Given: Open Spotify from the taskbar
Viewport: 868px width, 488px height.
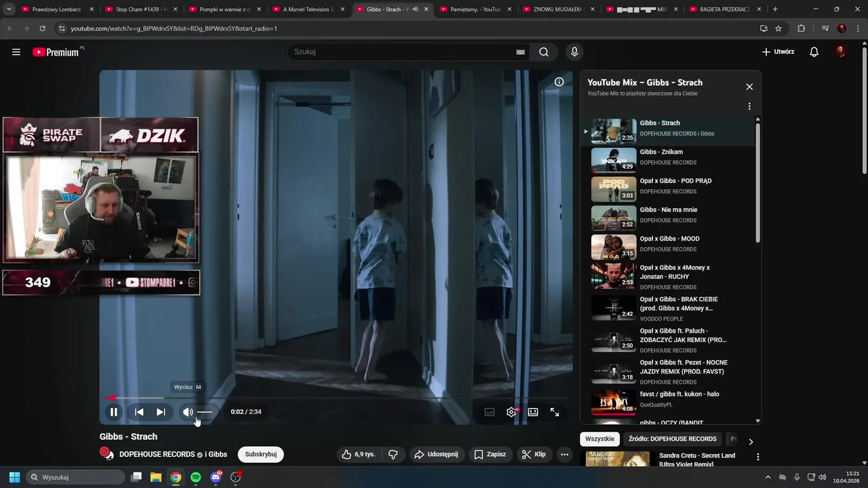Looking at the screenshot, I should pos(196,477).
